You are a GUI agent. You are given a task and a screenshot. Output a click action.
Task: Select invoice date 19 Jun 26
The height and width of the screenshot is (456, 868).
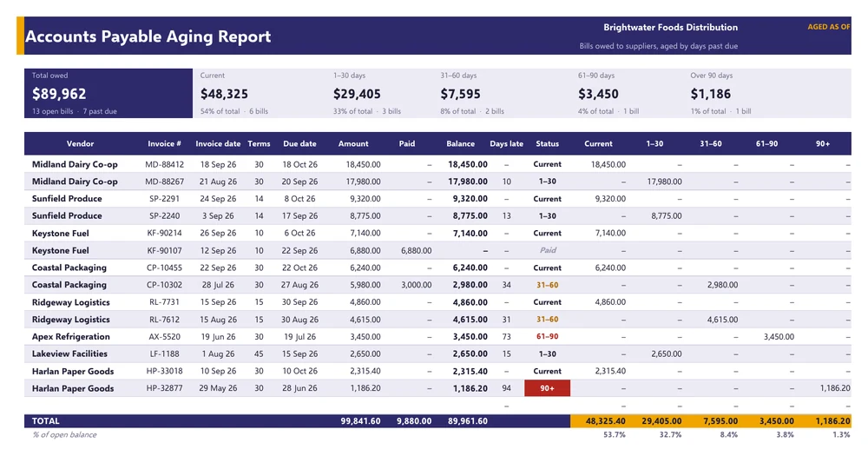[x=218, y=337]
